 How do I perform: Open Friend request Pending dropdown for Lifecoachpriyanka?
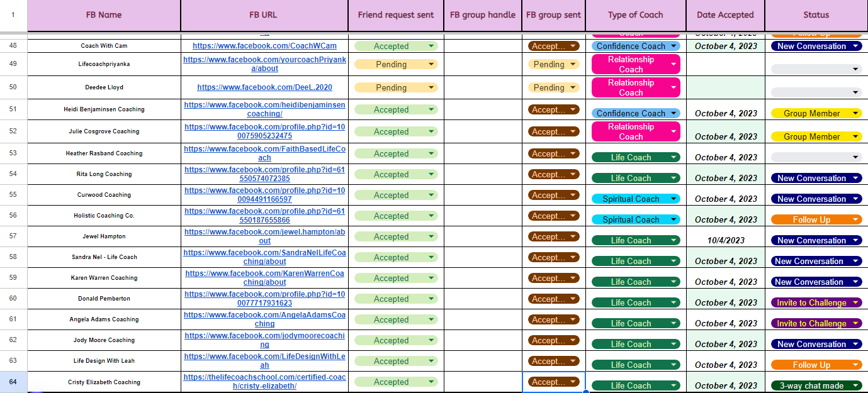point(396,64)
